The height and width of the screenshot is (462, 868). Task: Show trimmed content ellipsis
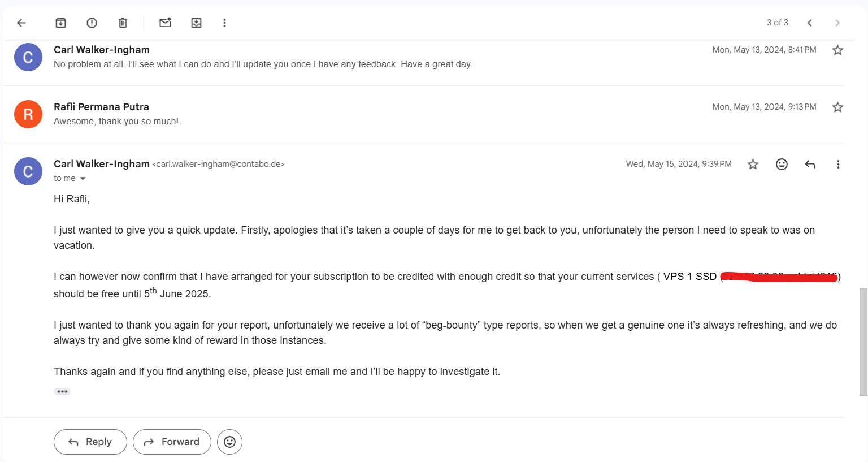62,391
